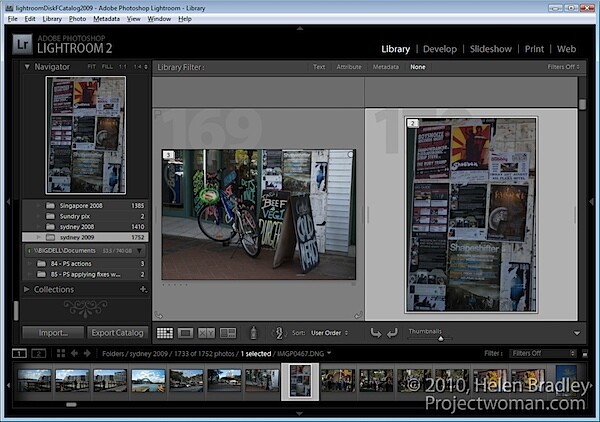Rotate photo clockwise in toolbar
The height and width of the screenshot is (422, 600).
(x=392, y=333)
